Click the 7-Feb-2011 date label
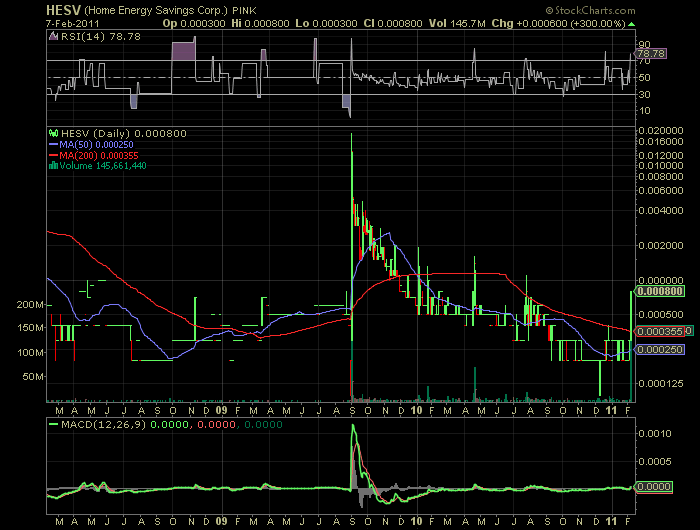Viewport: 700px width, 530px height. pyautogui.click(x=72, y=24)
